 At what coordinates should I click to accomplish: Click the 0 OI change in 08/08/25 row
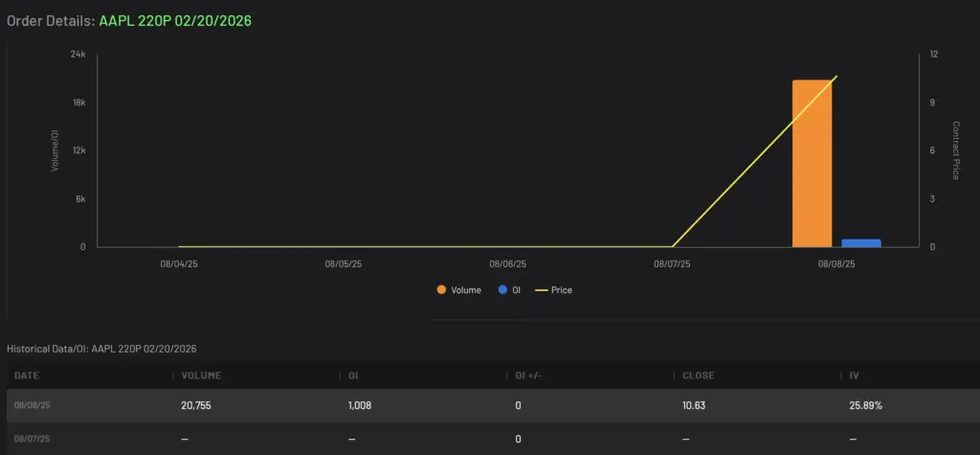[x=518, y=405]
